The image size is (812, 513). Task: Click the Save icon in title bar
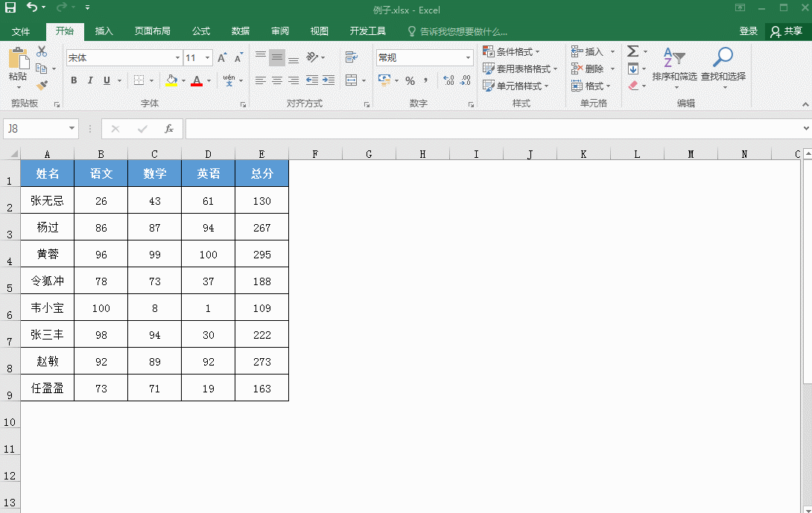coord(10,7)
